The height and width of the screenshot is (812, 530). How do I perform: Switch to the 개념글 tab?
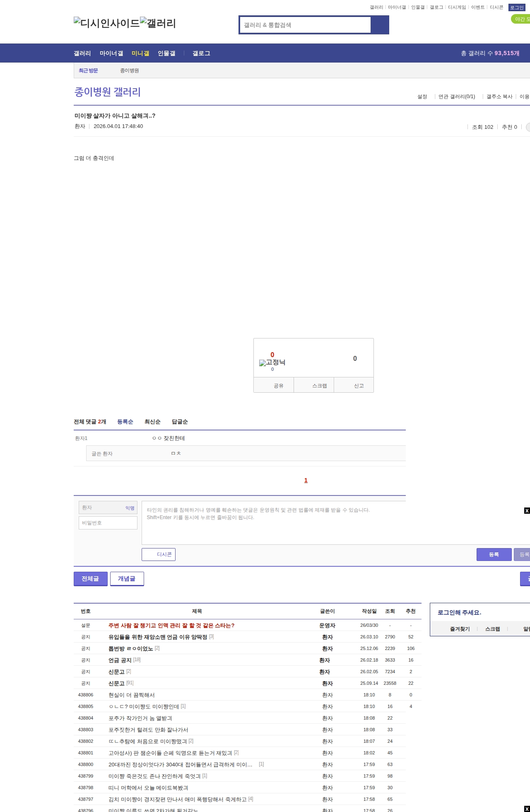[127, 579]
